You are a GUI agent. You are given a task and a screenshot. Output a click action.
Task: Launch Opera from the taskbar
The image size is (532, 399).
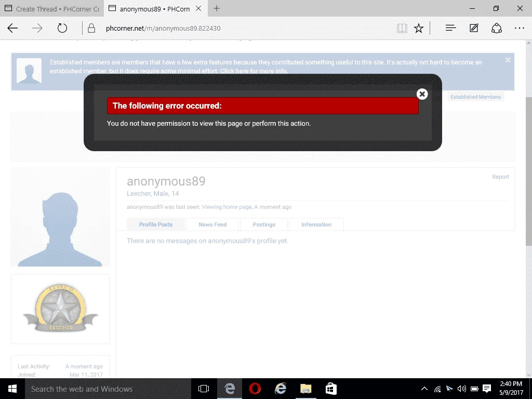255,389
